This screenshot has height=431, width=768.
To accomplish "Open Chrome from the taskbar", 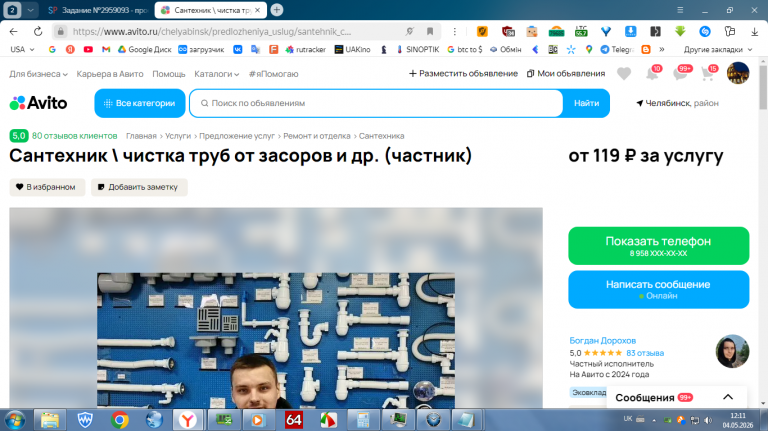I will point(120,420).
